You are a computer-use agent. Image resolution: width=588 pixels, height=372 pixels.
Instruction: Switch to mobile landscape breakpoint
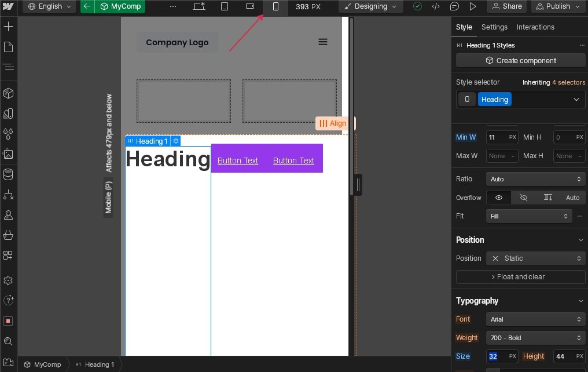[250, 6]
